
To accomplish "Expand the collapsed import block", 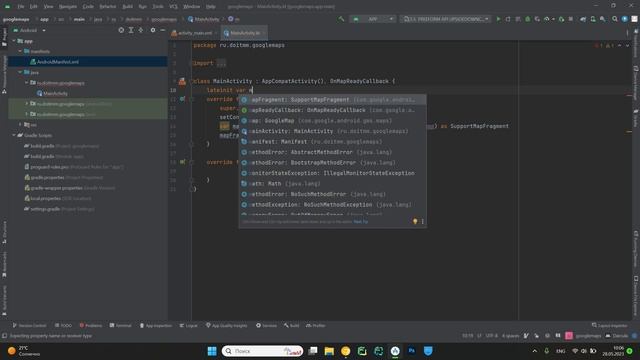I will pyautogui.click(x=221, y=63).
